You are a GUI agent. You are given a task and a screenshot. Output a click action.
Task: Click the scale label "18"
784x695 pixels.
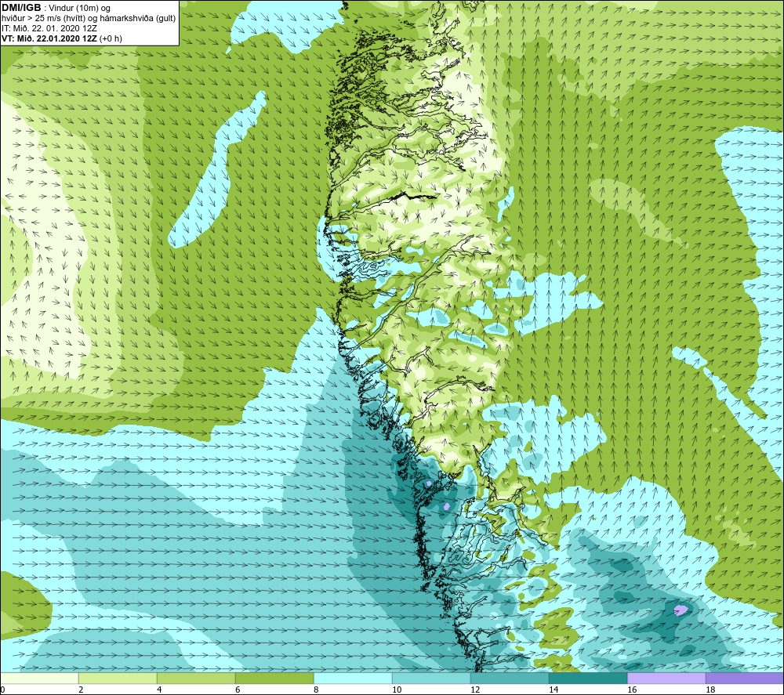pyautogui.click(x=710, y=690)
